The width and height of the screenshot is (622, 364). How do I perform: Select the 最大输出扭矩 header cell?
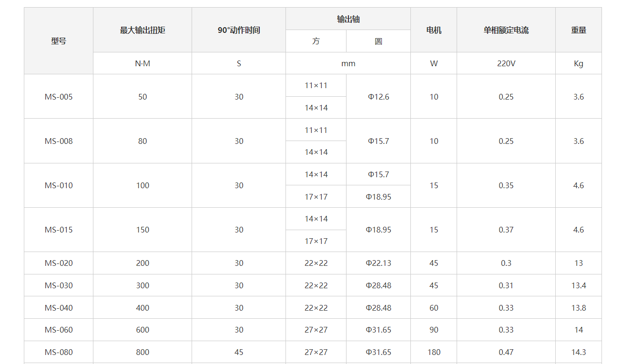point(143,30)
